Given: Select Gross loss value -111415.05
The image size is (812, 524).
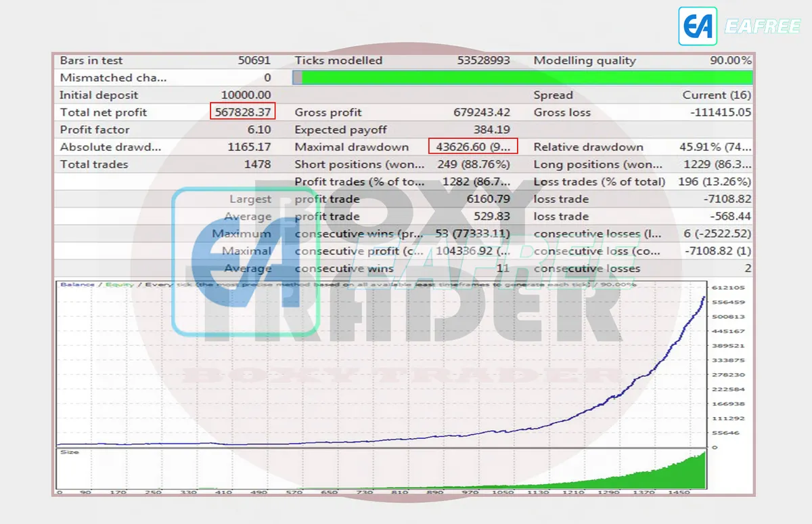Looking at the screenshot, I should (x=721, y=112).
